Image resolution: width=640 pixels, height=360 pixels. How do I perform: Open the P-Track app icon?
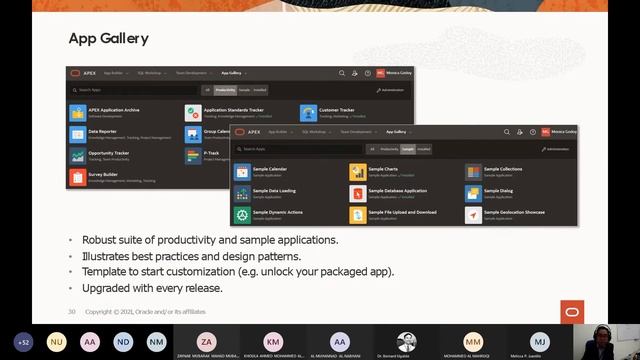click(x=193, y=156)
